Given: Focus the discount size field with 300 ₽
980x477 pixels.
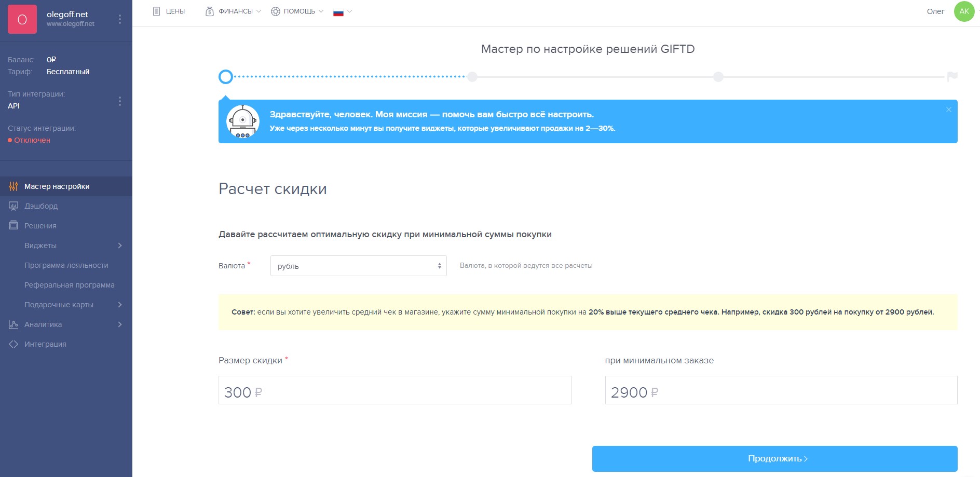Looking at the screenshot, I should coord(394,390).
